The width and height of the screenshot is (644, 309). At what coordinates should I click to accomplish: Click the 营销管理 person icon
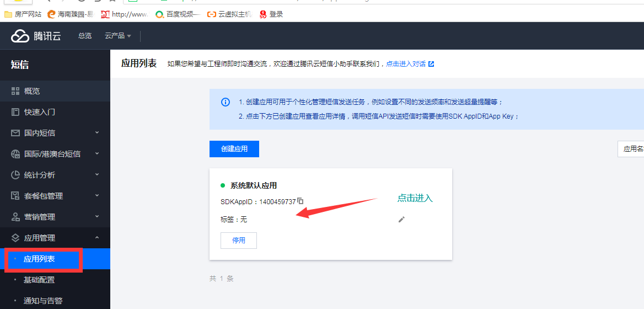point(15,216)
